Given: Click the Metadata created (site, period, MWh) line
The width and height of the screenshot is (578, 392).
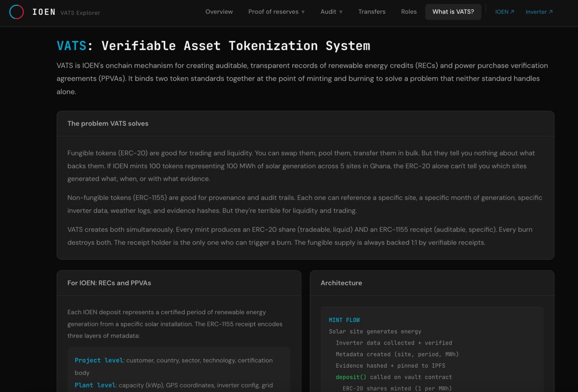Looking at the screenshot, I should point(397,354).
